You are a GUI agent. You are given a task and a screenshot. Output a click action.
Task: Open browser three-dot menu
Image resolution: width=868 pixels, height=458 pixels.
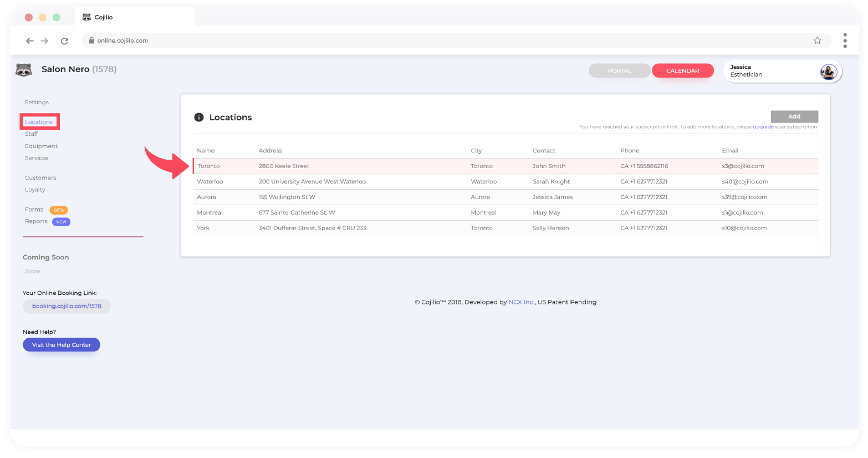[845, 40]
